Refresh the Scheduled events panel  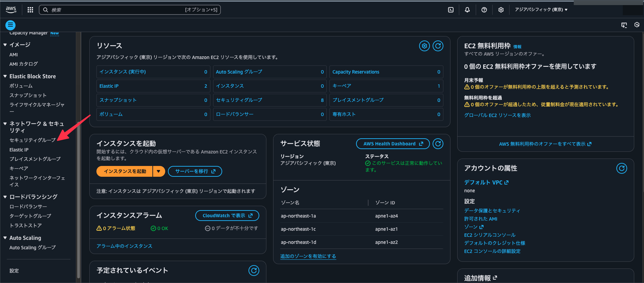[254, 270]
